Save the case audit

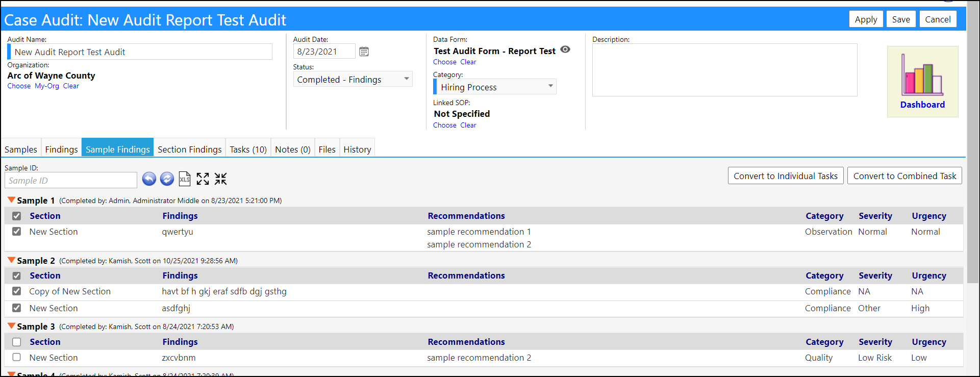pos(901,19)
